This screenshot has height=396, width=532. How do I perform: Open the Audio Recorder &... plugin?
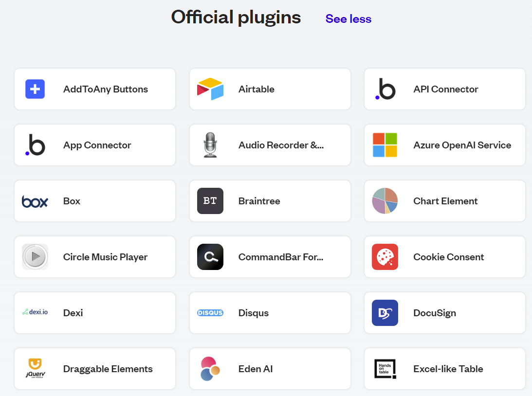point(270,145)
